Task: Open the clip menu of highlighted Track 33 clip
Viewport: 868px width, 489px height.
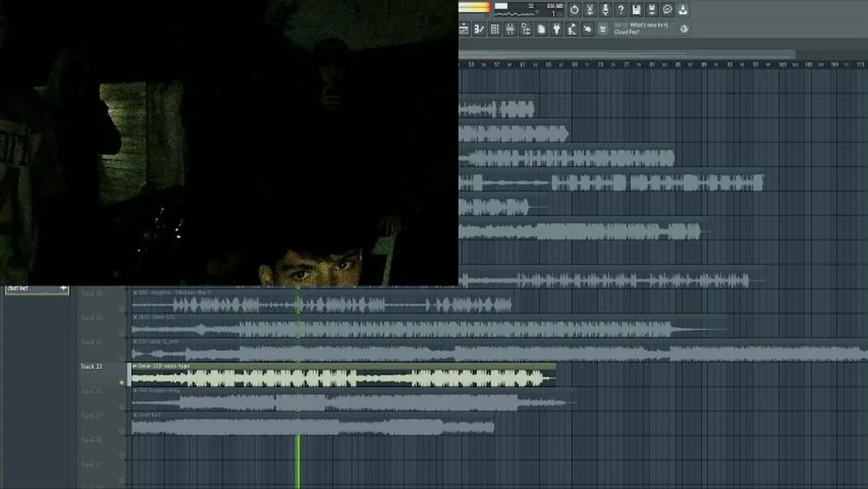Action: pyautogui.click(x=135, y=366)
